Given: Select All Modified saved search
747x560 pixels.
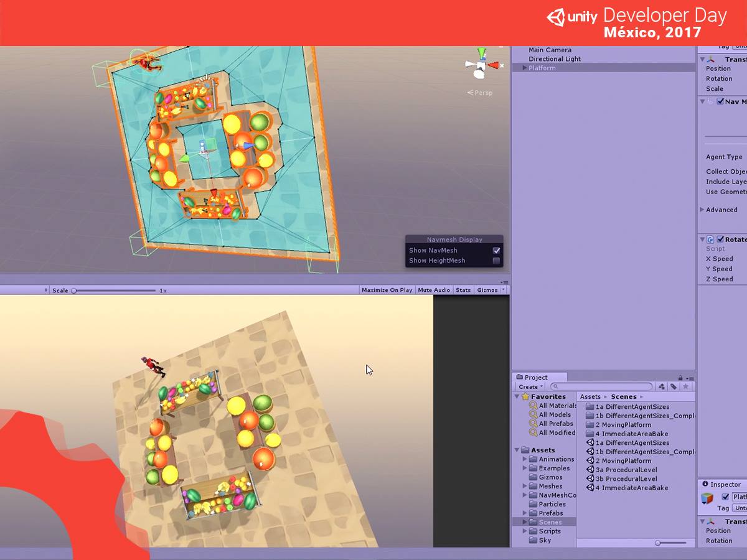Looking at the screenshot, I should (x=557, y=433).
